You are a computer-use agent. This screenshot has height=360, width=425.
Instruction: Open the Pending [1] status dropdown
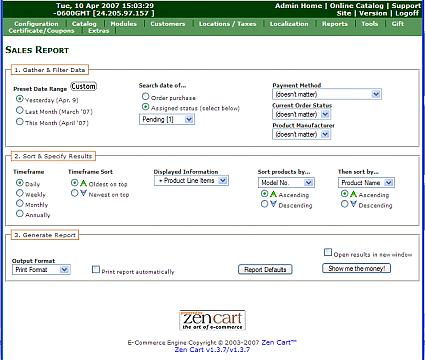[x=167, y=119]
